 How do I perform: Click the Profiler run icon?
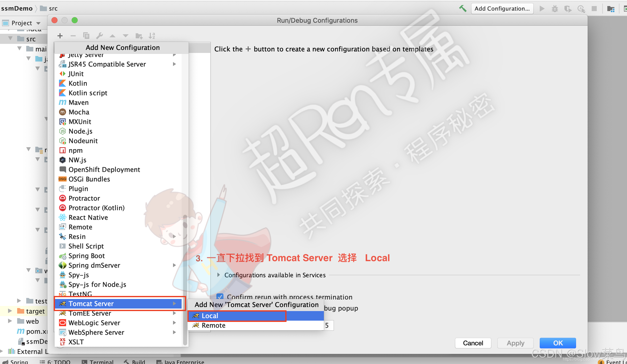point(581,9)
